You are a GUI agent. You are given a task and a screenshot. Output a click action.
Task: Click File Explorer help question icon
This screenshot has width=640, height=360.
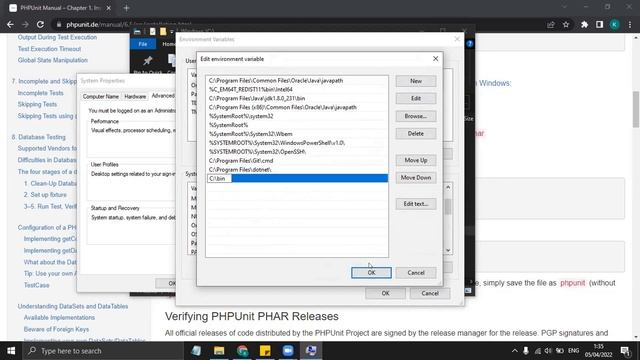point(470,44)
